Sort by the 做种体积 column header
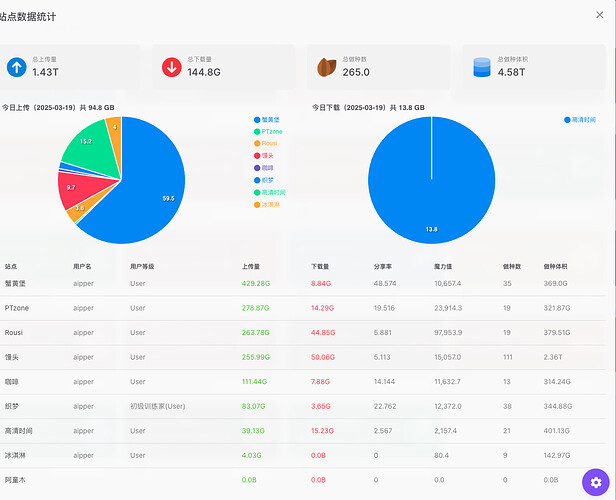 555,266
